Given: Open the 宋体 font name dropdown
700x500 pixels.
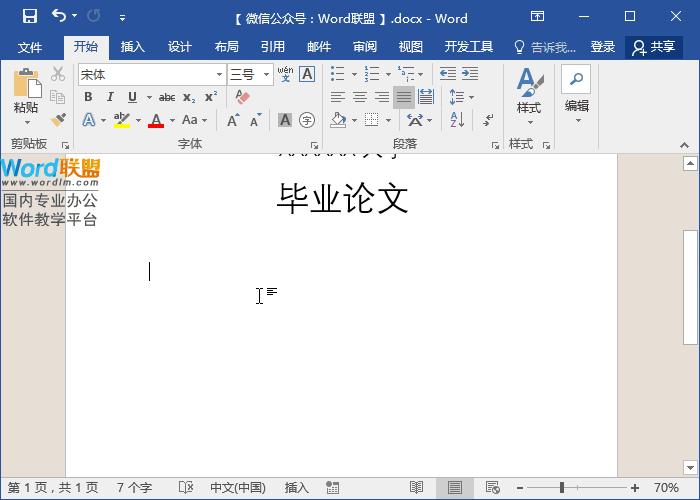Looking at the screenshot, I should (219, 75).
